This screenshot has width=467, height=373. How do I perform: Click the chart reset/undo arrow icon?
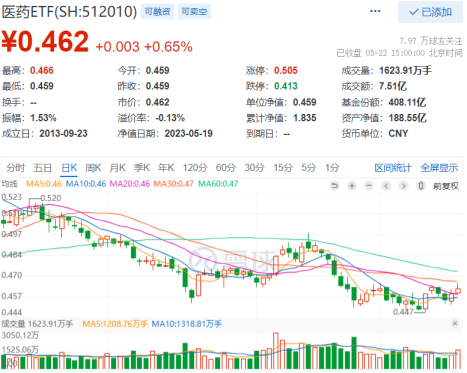click(x=334, y=186)
